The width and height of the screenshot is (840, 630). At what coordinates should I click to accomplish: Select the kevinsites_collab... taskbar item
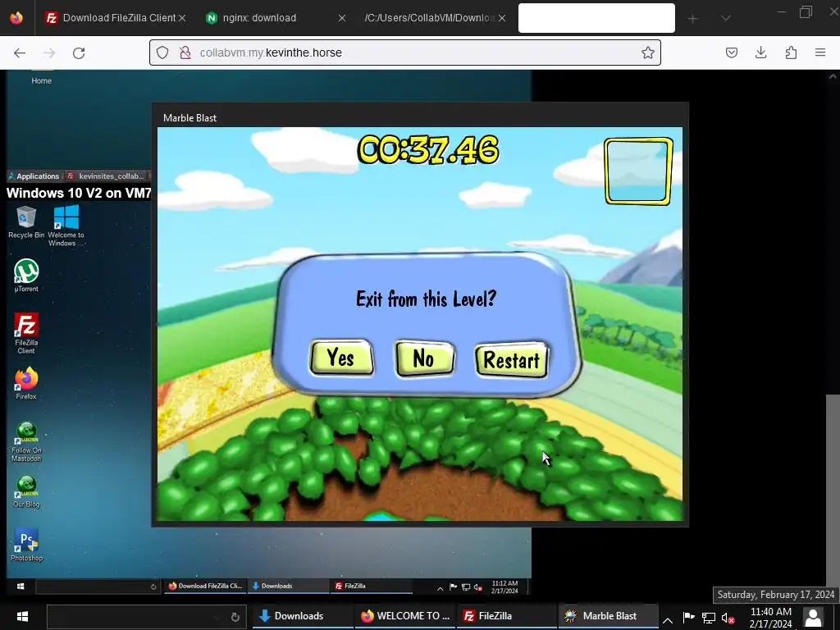[x=106, y=176]
